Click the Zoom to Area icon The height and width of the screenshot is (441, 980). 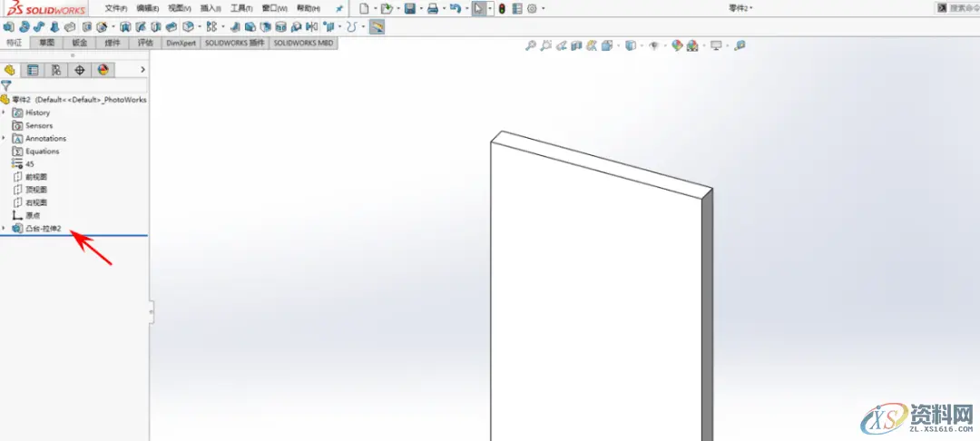click(x=547, y=45)
